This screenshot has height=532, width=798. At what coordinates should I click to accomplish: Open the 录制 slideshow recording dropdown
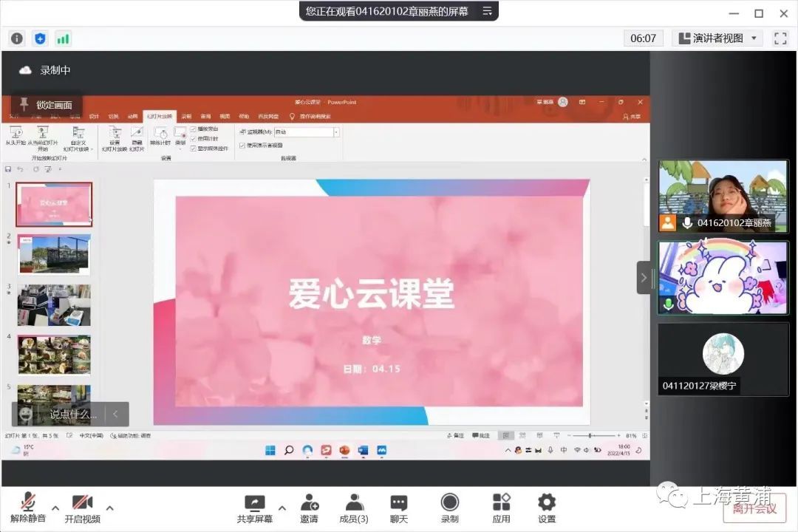pos(180,137)
